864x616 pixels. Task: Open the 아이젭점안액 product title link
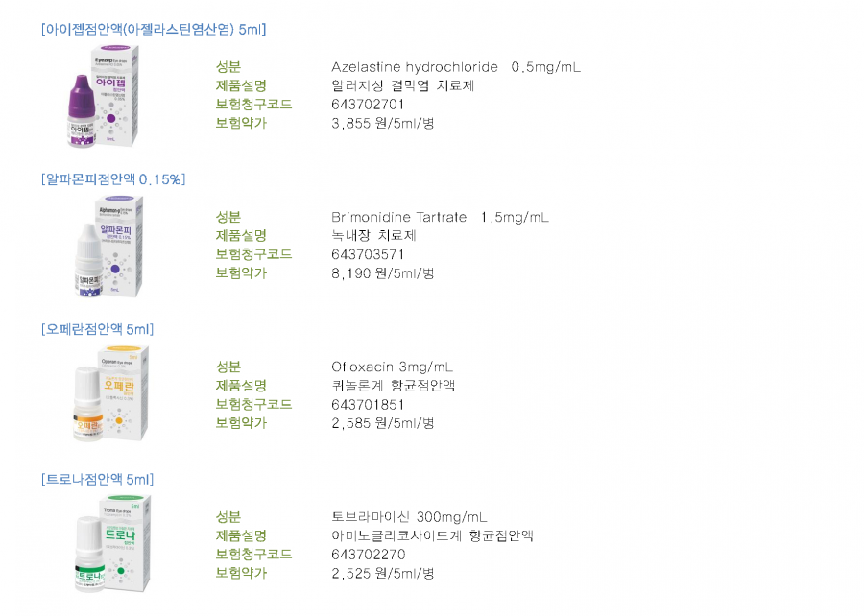point(154,29)
